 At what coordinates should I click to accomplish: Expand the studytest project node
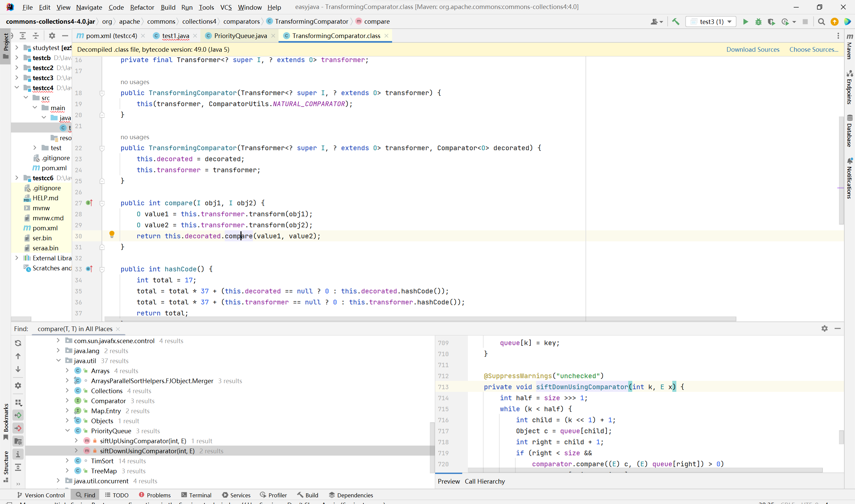17,47
